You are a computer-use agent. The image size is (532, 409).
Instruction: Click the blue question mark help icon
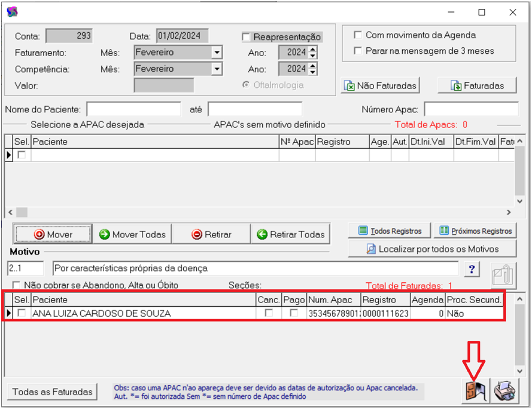pyautogui.click(x=472, y=268)
